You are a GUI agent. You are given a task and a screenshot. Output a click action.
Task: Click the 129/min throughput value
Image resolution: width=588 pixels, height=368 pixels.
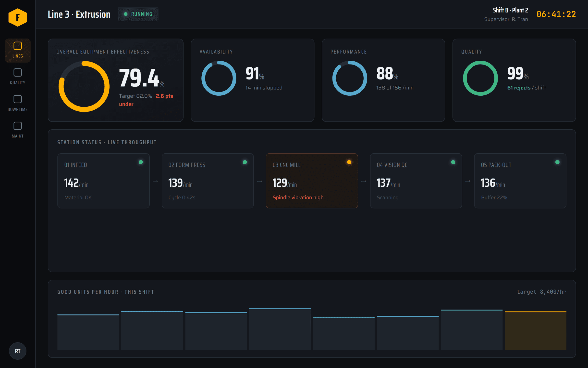(x=285, y=183)
